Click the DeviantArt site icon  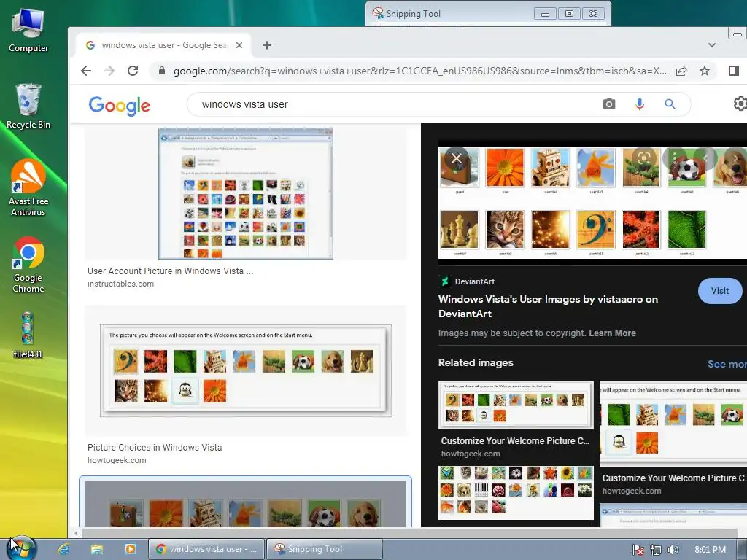pyautogui.click(x=444, y=281)
